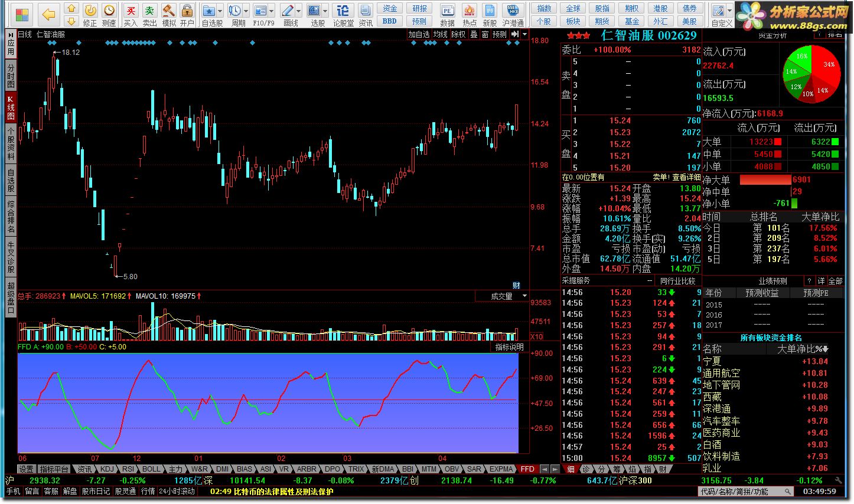Expand the 选股 dropdown arrow
The width and height of the screenshot is (854, 504).
[325, 11]
